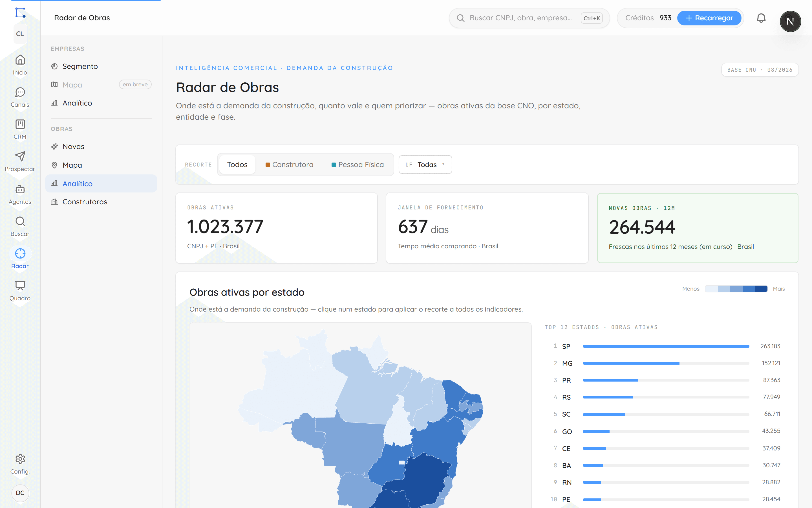
Task: Select the active Obras Analítico item
Action: 101,183
